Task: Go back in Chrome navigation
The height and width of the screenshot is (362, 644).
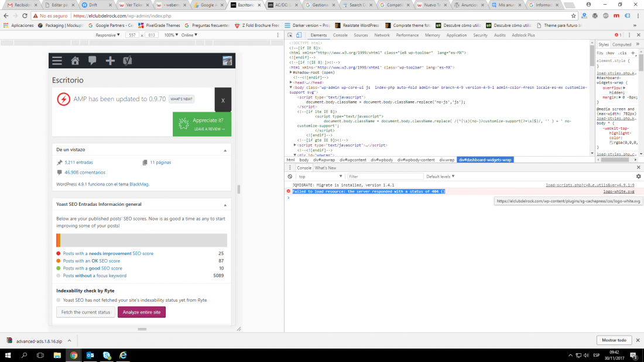Action: pos(6,16)
